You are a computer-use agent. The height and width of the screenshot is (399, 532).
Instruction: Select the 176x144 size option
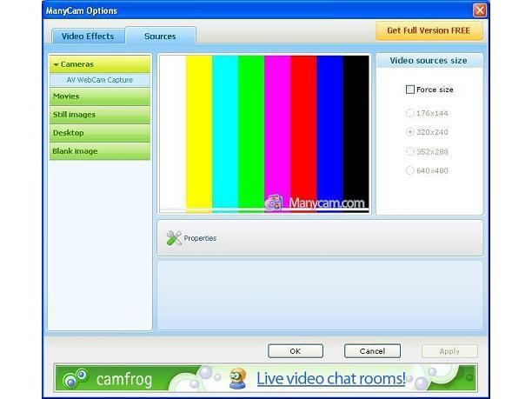coord(410,113)
